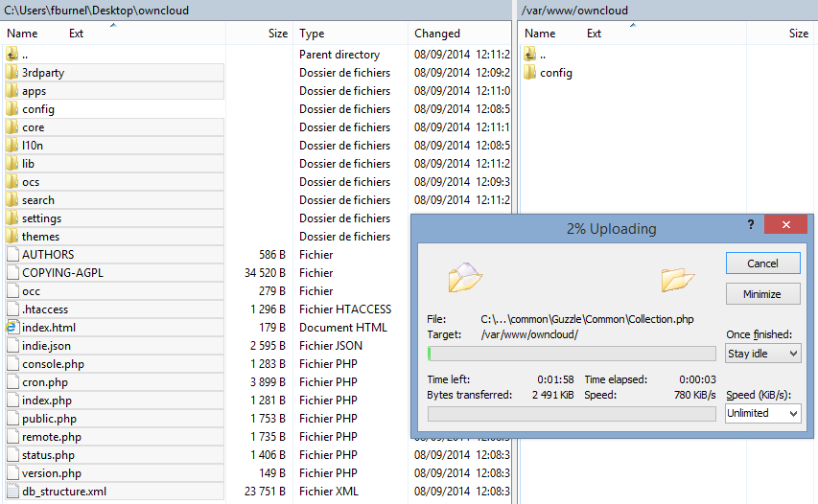Click the remote parent directory icon
Screen dimensions: 818x504
530,54
